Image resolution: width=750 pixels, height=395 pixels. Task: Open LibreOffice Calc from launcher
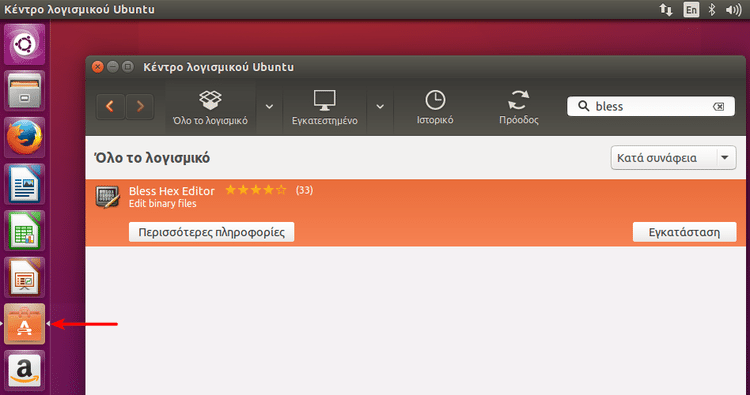24,231
